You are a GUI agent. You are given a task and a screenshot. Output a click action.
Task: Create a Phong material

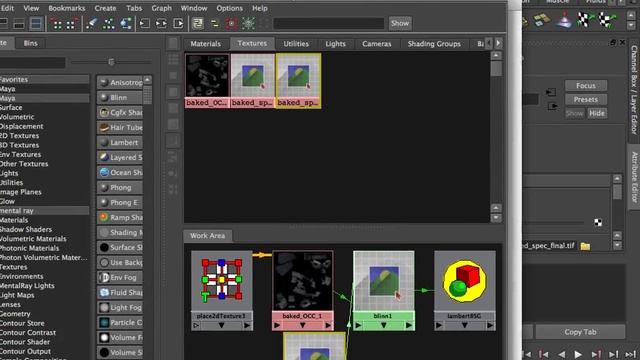tap(120, 187)
